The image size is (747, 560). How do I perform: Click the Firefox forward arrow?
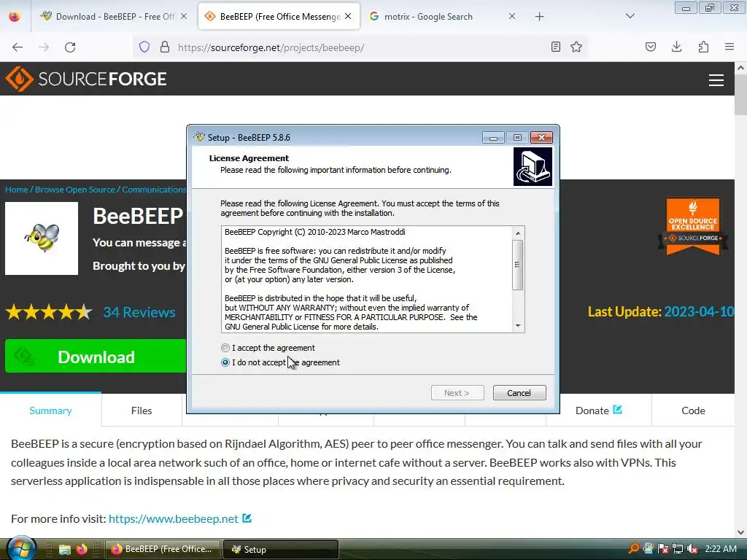44,47
